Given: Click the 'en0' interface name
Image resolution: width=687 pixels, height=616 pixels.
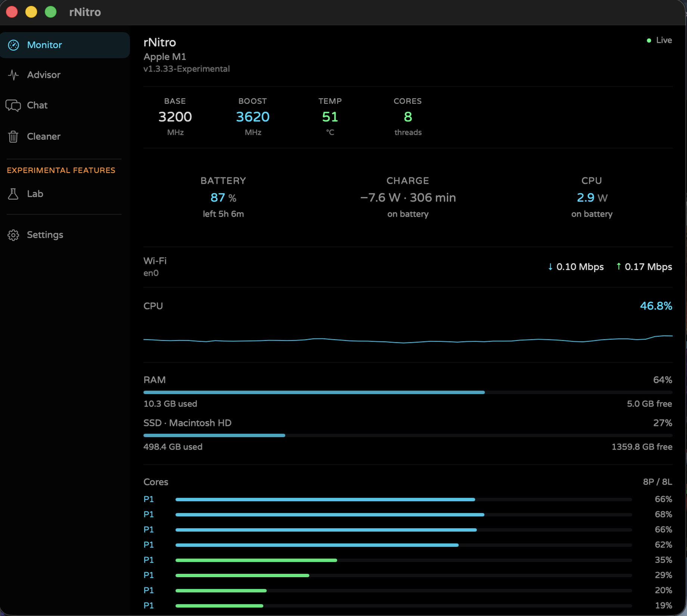Looking at the screenshot, I should (151, 273).
